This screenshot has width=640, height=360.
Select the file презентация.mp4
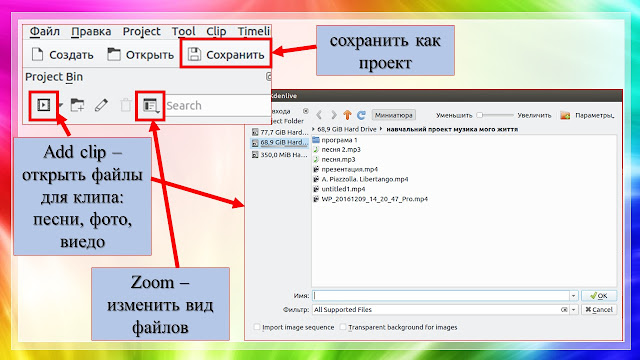(345, 169)
